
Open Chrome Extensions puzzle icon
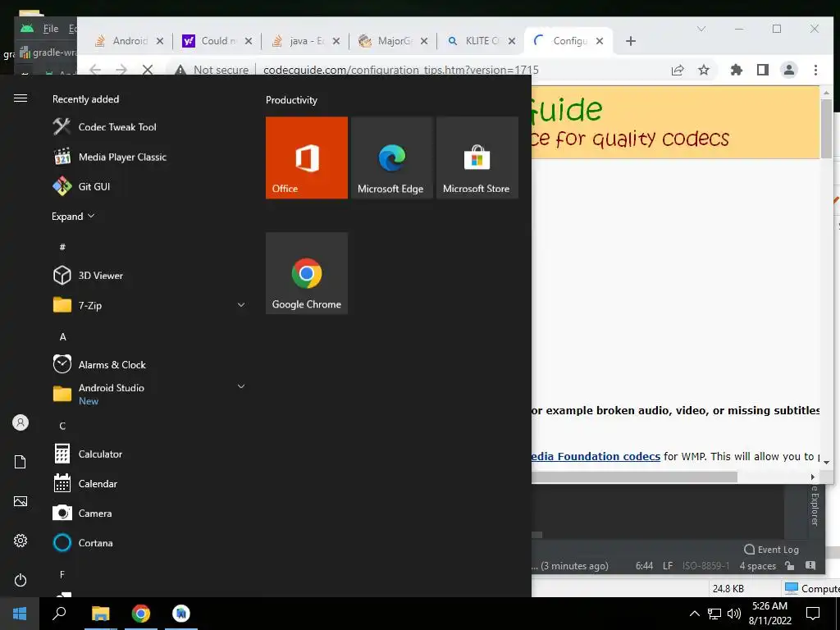click(x=736, y=70)
